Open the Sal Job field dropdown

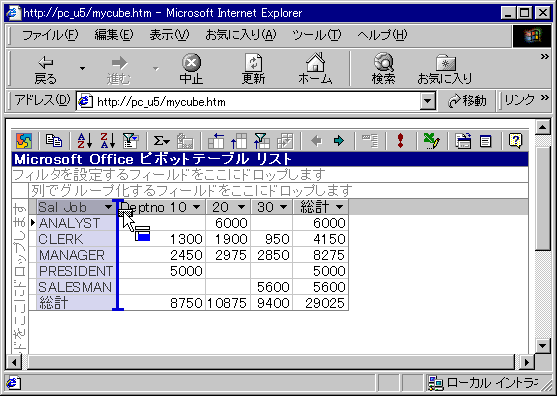(x=108, y=207)
